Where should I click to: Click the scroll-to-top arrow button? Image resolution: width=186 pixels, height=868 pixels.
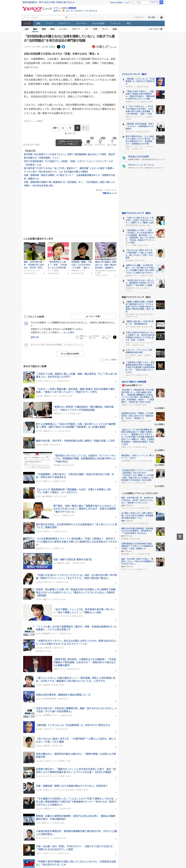[x=180, y=536]
